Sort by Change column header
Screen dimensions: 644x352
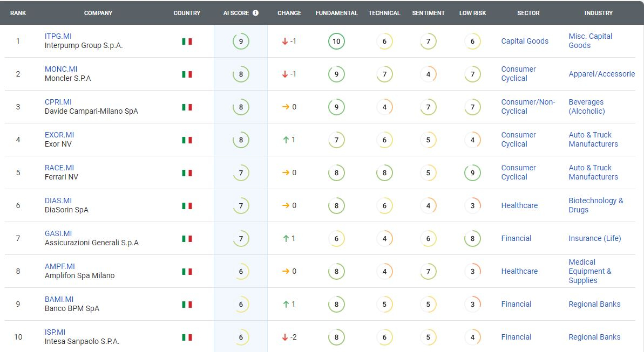pyautogui.click(x=289, y=13)
